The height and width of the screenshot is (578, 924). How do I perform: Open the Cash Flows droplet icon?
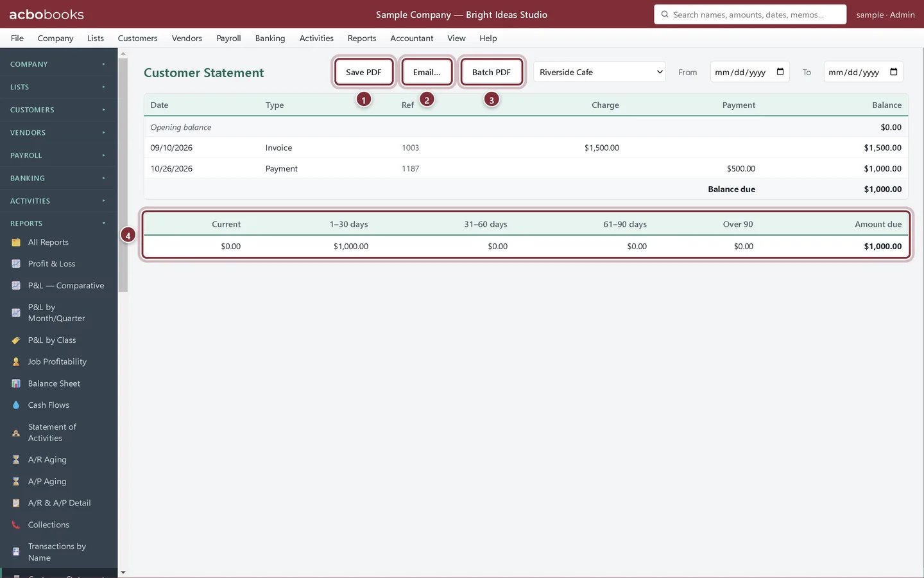click(x=16, y=405)
